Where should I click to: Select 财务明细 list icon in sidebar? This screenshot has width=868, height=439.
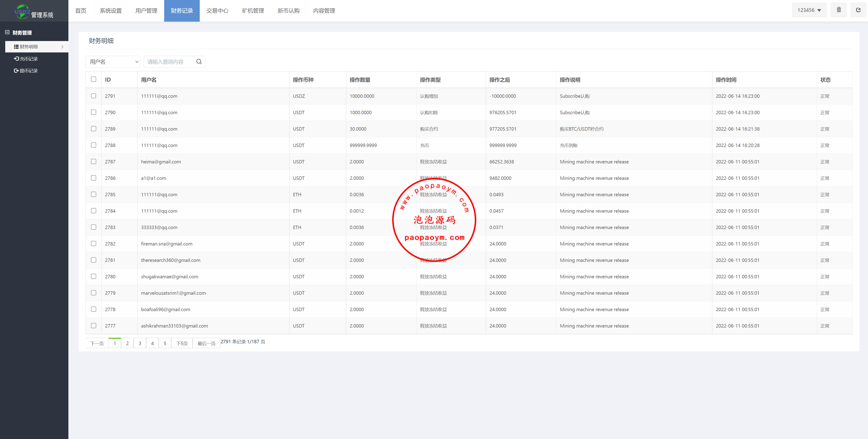coord(16,46)
